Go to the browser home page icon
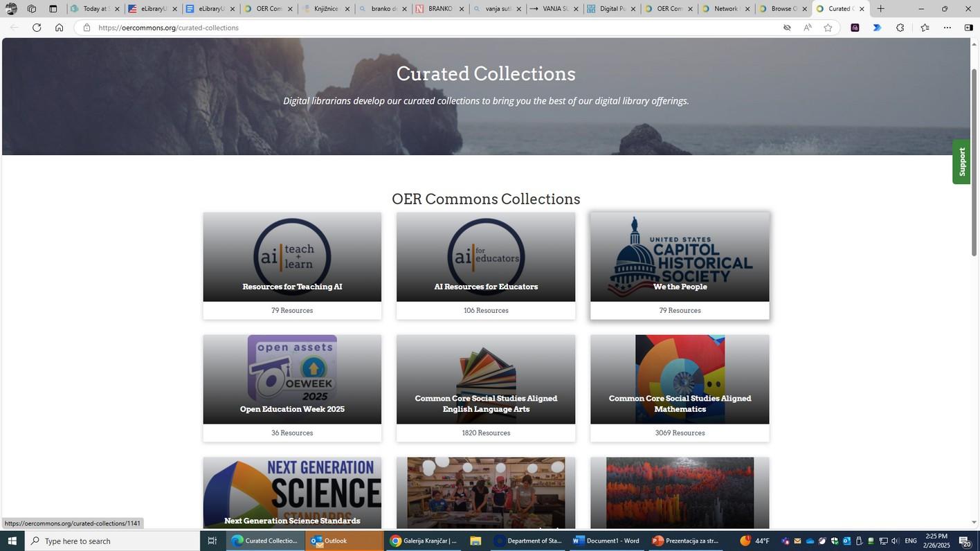Viewport: 980px width, 551px height. (x=59, y=28)
